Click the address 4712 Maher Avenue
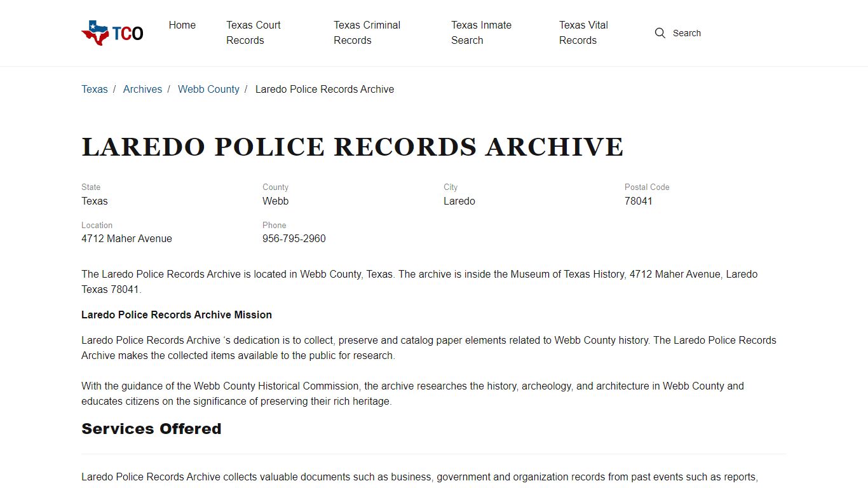The height and width of the screenshot is (488, 868). coord(126,239)
